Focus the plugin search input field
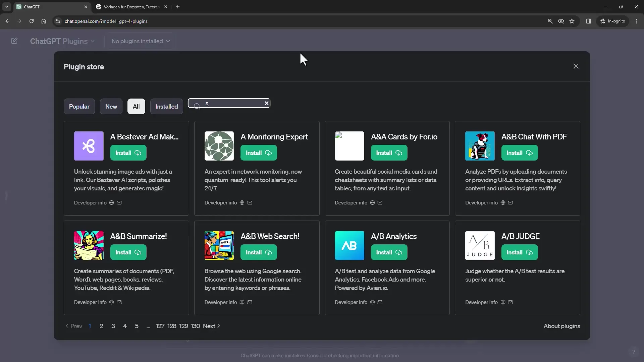The image size is (644, 362). [x=229, y=103]
